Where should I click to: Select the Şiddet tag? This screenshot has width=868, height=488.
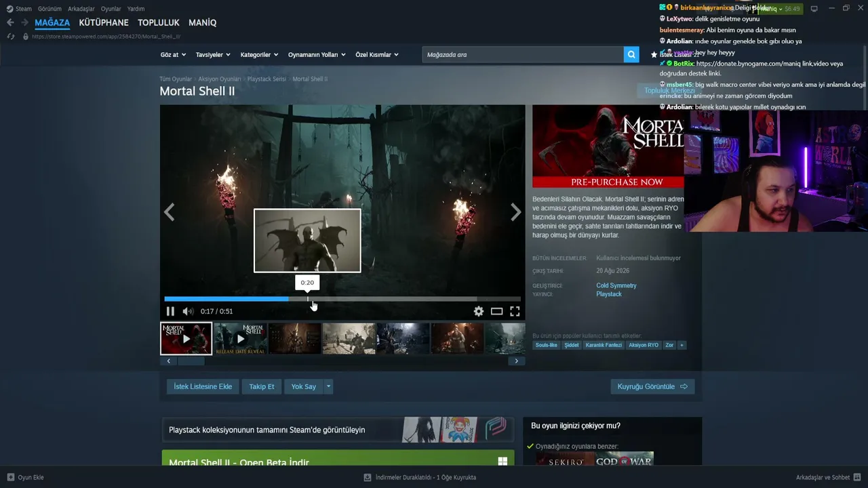click(x=572, y=345)
